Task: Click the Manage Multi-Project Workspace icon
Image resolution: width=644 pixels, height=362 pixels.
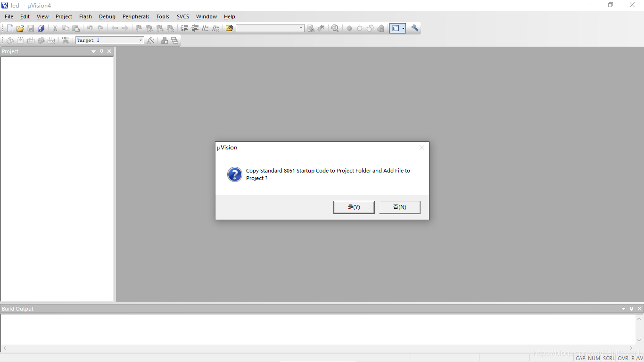Action: 175,41
